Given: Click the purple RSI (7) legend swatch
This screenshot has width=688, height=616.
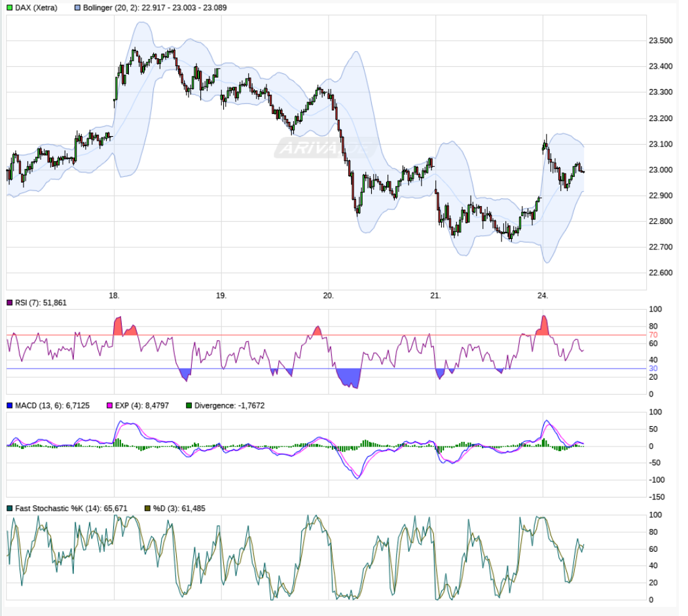Looking at the screenshot, I should 10,302.
